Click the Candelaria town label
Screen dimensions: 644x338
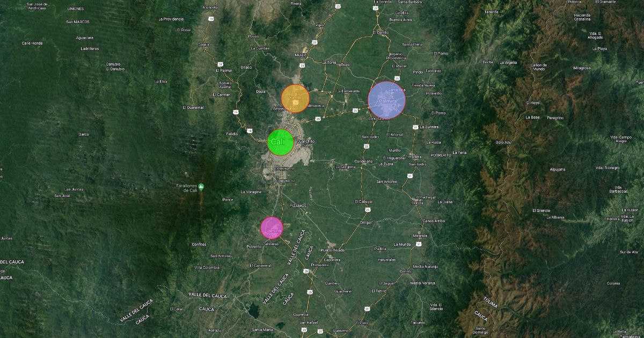click(x=363, y=161)
